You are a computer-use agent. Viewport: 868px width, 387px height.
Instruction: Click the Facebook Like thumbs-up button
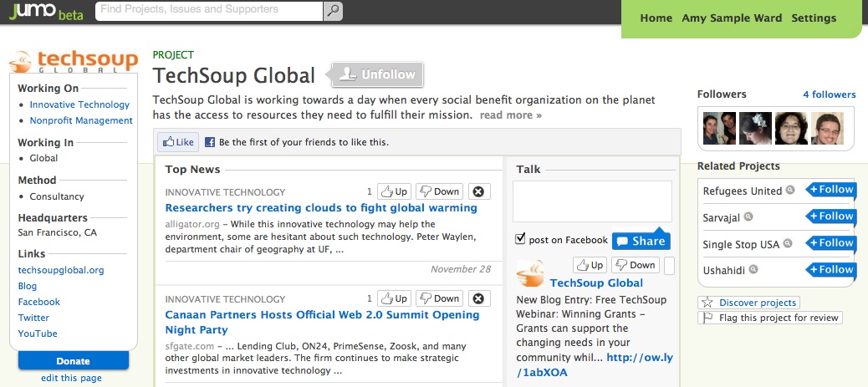[178, 142]
